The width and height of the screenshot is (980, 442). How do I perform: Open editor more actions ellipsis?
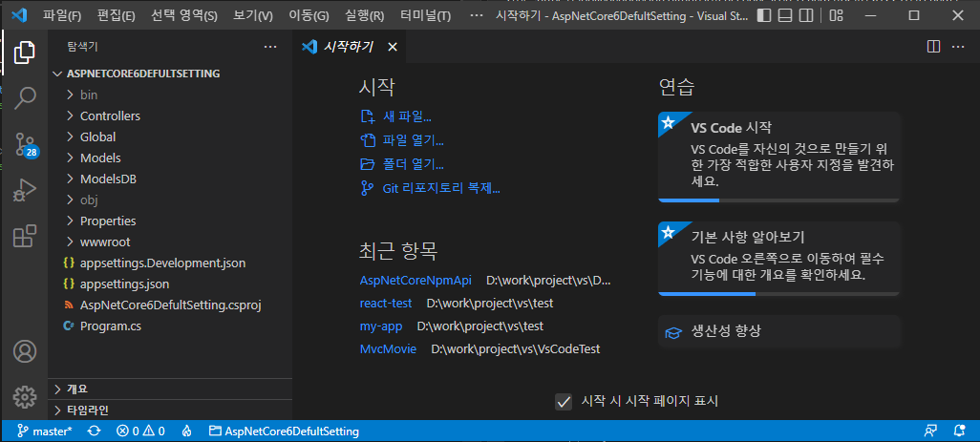tap(957, 46)
